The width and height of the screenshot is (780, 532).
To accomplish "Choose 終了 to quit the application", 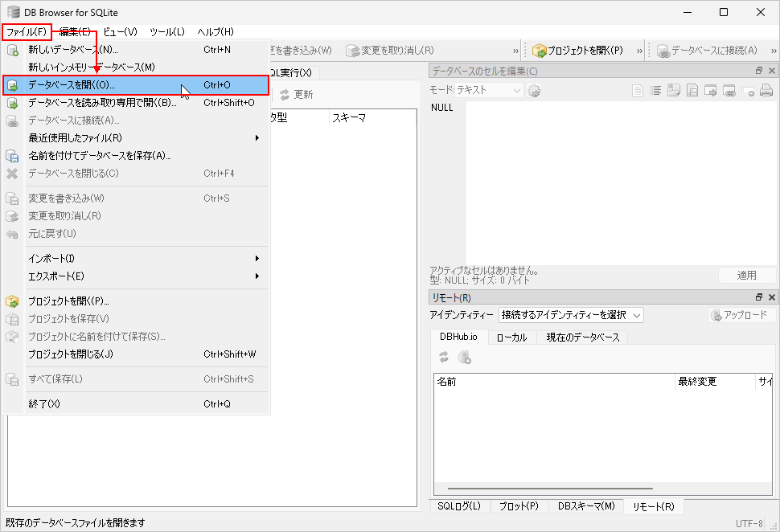I will 44,404.
